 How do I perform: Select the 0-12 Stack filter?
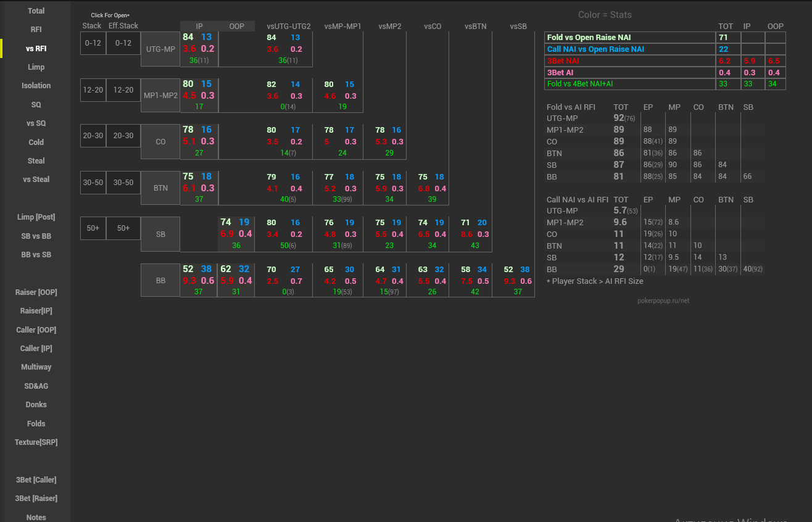tap(93, 43)
